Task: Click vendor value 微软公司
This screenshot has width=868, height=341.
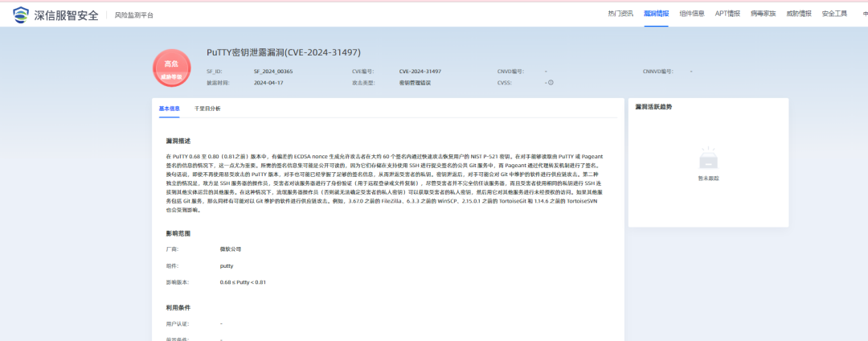Action: point(231,249)
